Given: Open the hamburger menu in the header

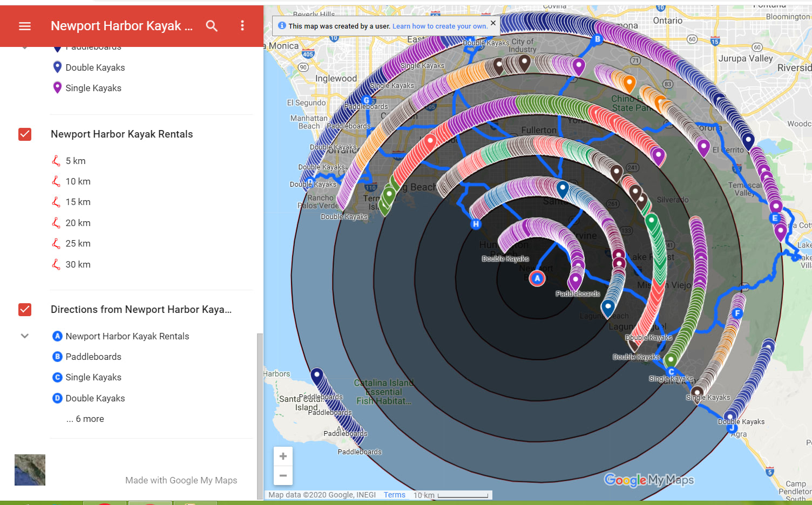Looking at the screenshot, I should (x=25, y=26).
